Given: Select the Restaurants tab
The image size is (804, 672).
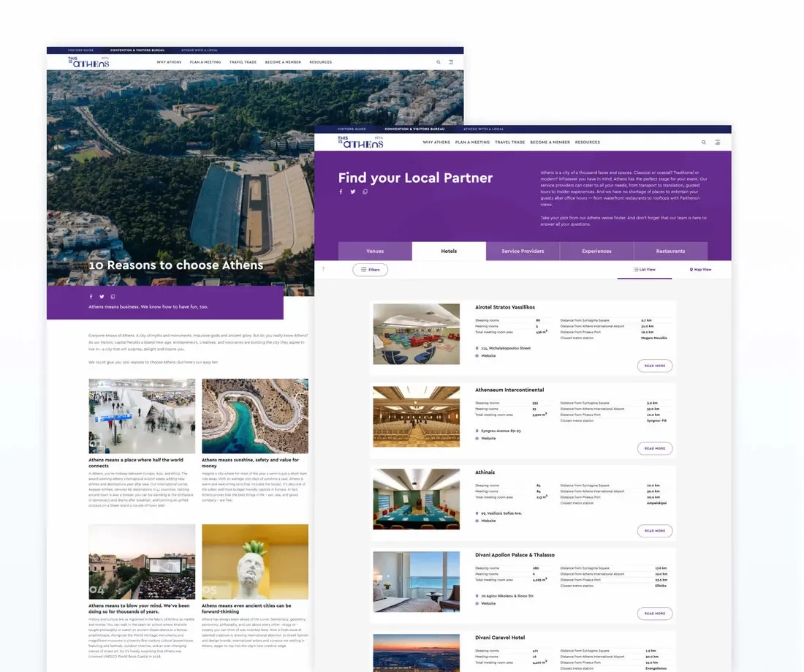Looking at the screenshot, I should (671, 252).
